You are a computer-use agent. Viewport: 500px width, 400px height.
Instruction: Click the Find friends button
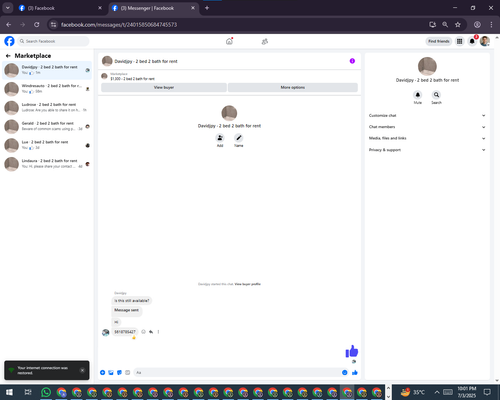click(439, 41)
